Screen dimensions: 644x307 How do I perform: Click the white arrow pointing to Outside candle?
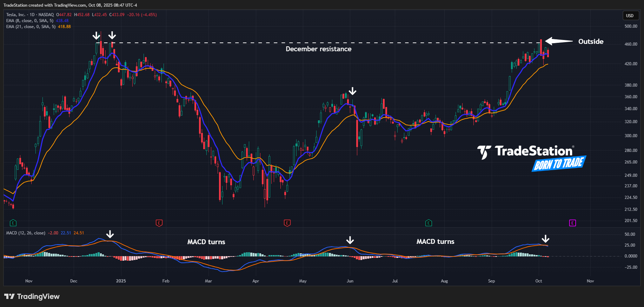pyautogui.click(x=559, y=41)
